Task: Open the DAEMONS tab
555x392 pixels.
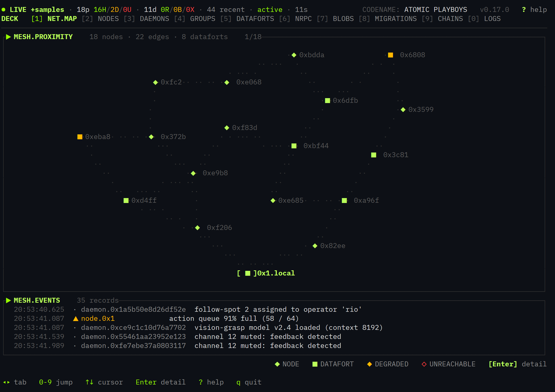Action: [146, 19]
